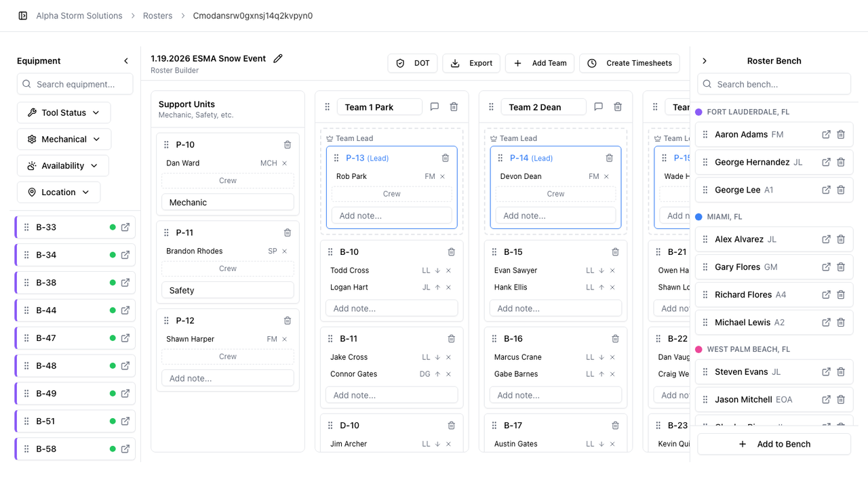Open B-33 equipment in new window

pyautogui.click(x=125, y=228)
